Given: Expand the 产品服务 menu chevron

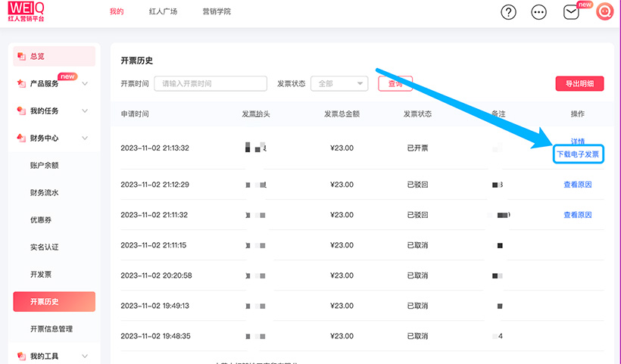Looking at the screenshot, I should (85, 83).
